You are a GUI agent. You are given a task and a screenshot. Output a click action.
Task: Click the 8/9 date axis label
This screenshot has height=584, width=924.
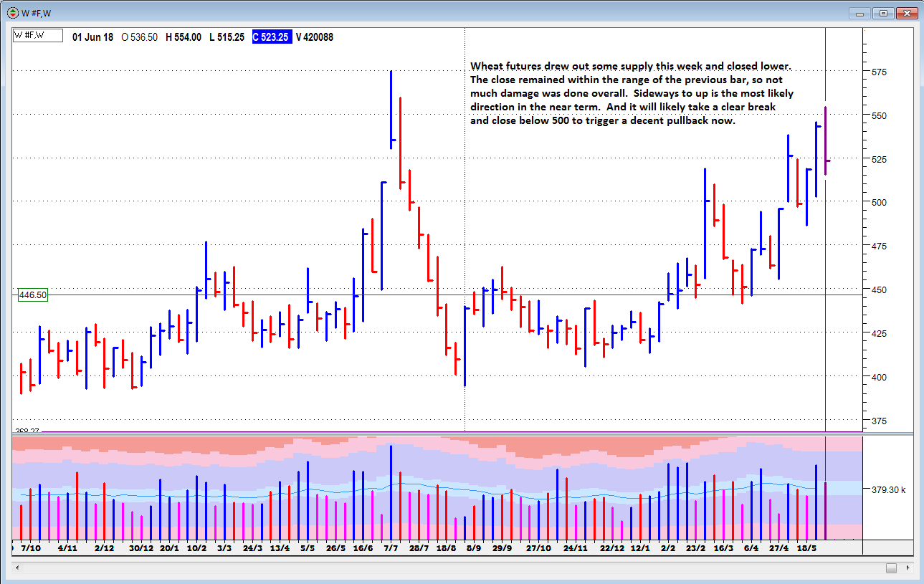473,548
